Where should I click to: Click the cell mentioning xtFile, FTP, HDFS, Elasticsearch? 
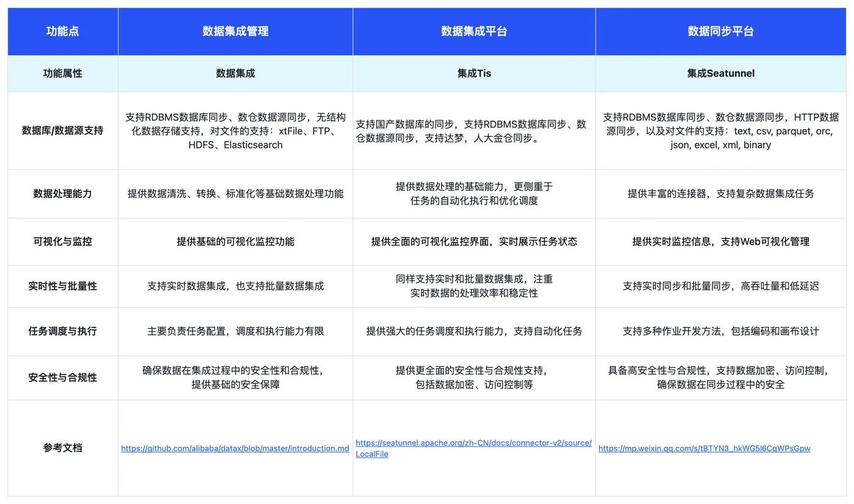(x=235, y=130)
